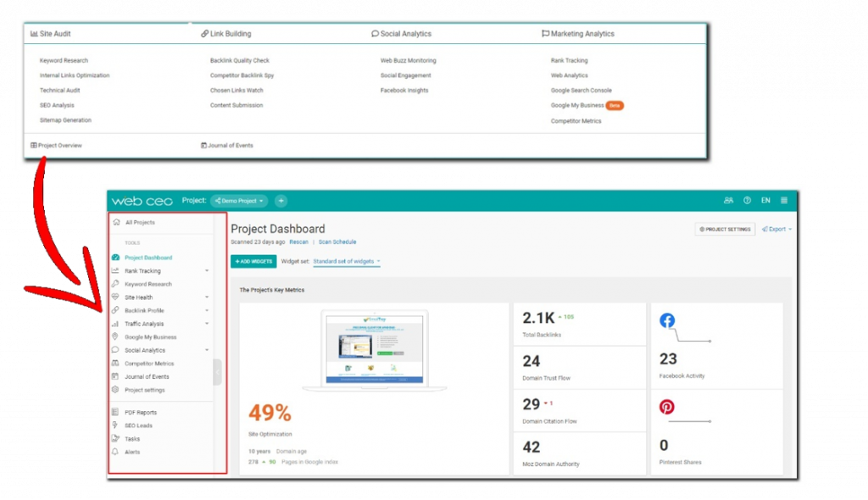
Task: Click the Rescan link
Action: (299, 242)
